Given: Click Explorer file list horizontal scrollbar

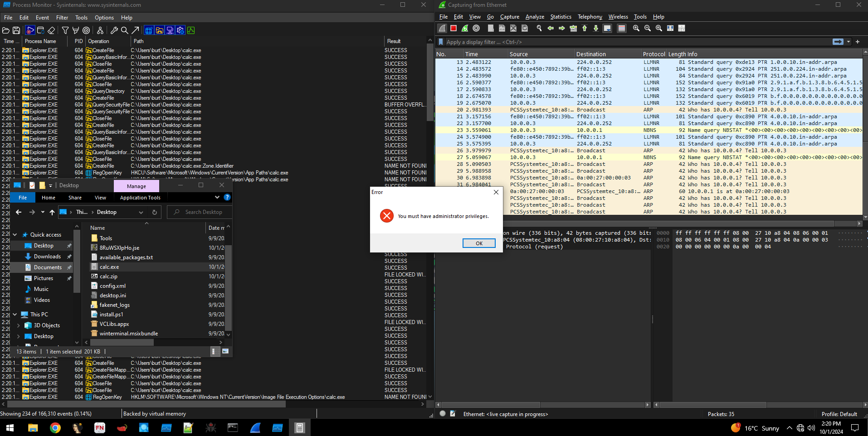Looking at the screenshot, I should pyautogui.click(x=122, y=343).
